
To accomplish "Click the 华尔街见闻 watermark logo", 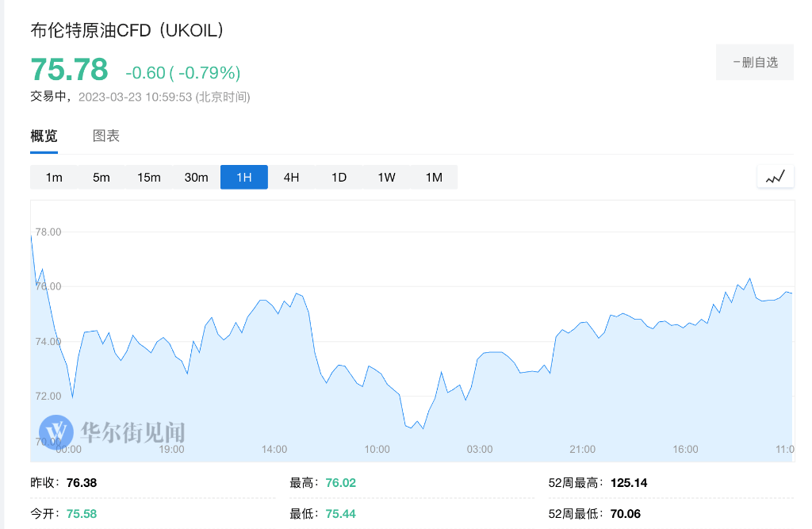I will 112,431.
